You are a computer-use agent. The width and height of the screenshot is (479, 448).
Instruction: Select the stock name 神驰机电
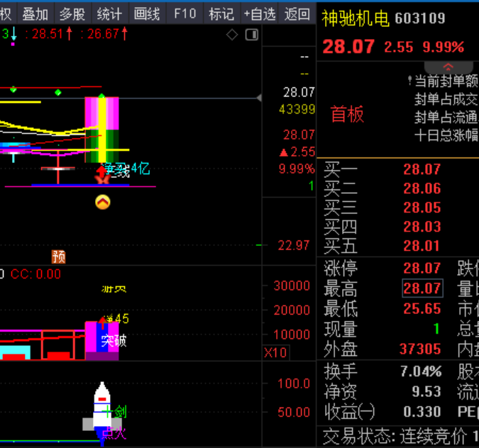[x=356, y=18]
